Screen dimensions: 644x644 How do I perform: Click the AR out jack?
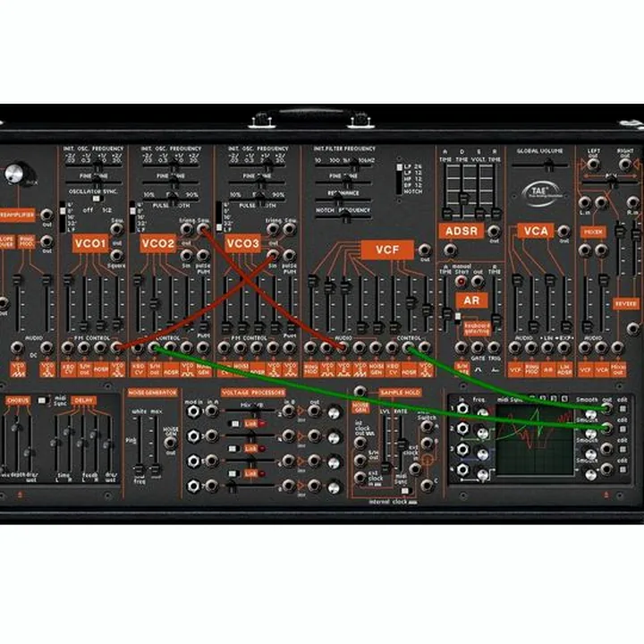pos(478,282)
